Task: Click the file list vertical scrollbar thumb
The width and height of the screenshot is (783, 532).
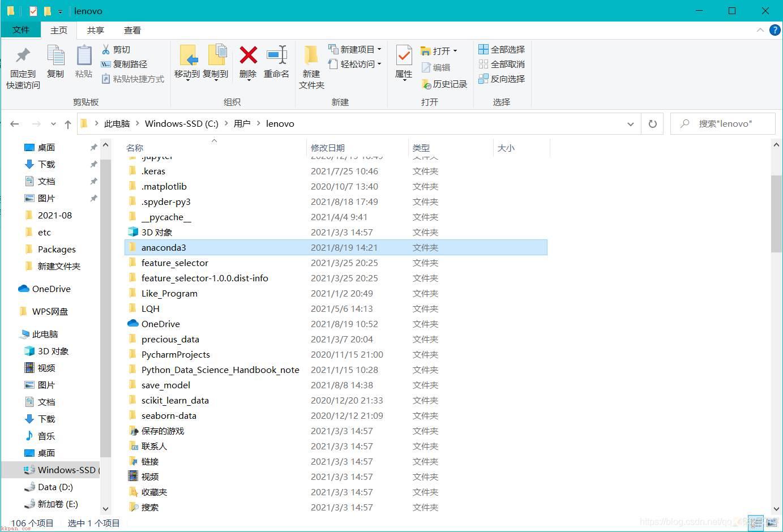Action: (x=776, y=214)
